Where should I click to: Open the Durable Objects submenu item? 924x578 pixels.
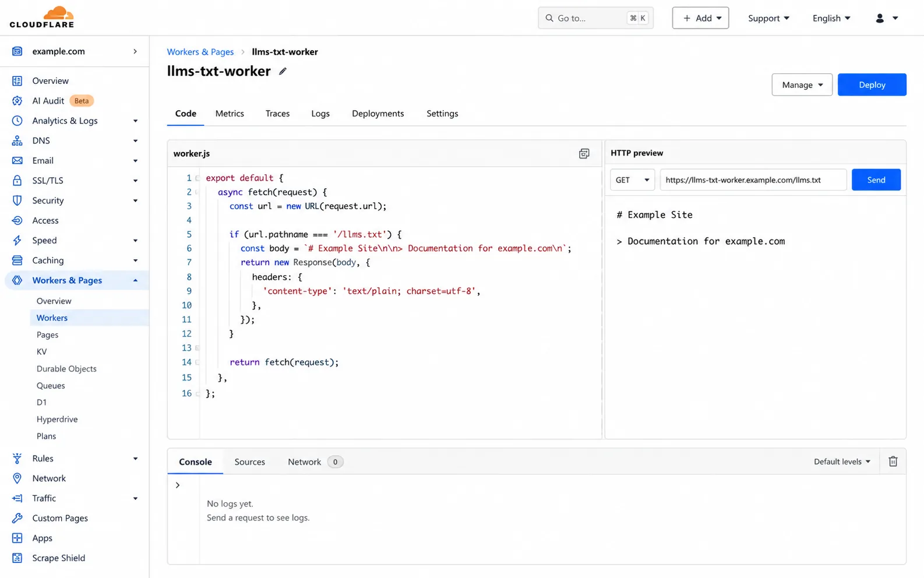point(66,368)
